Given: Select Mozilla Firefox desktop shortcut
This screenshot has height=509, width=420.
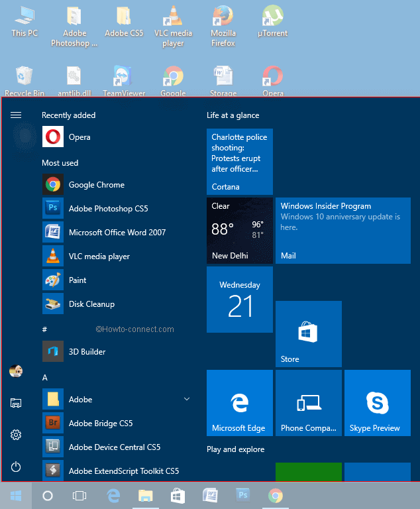Looking at the screenshot, I should click(223, 27).
